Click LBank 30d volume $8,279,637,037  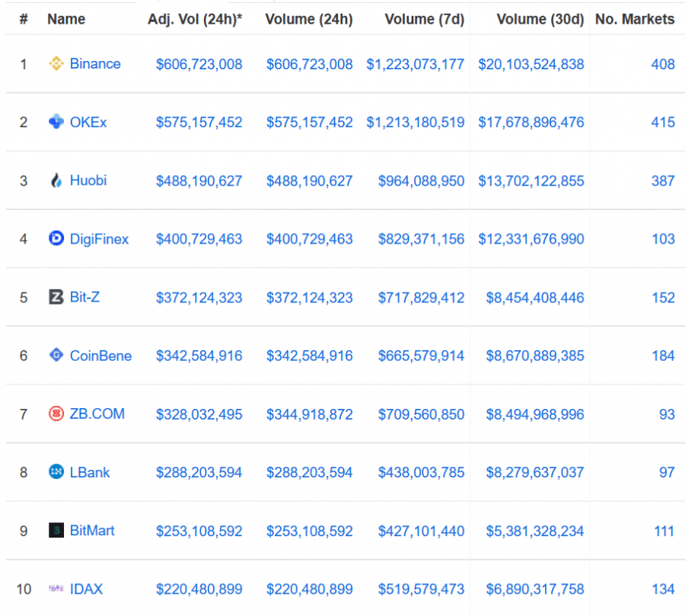(x=535, y=473)
